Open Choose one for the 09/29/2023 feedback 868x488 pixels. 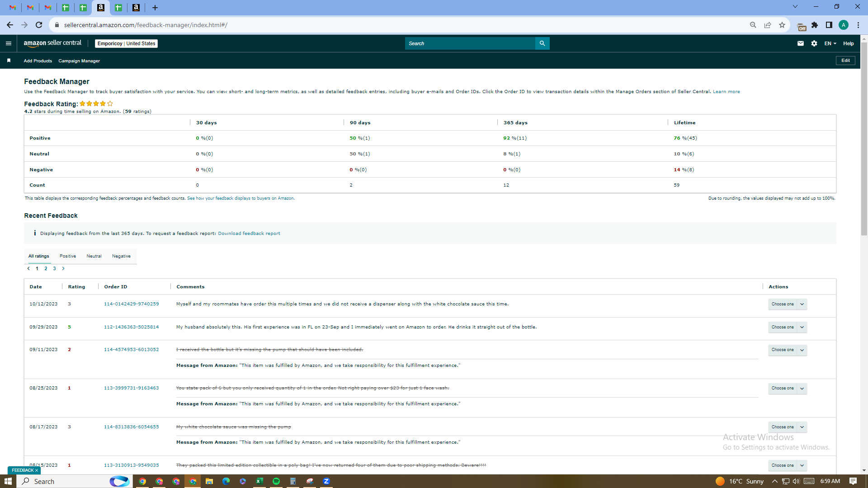788,327
